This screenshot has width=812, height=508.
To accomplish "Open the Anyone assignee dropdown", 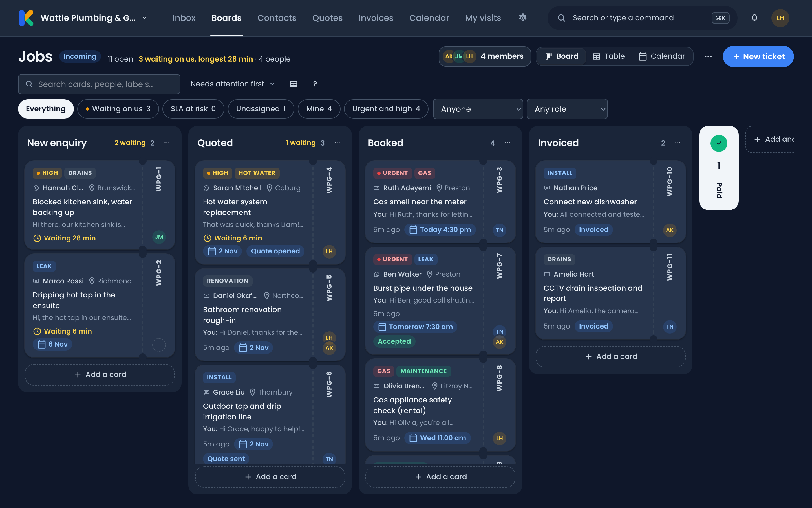I will tap(478, 109).
